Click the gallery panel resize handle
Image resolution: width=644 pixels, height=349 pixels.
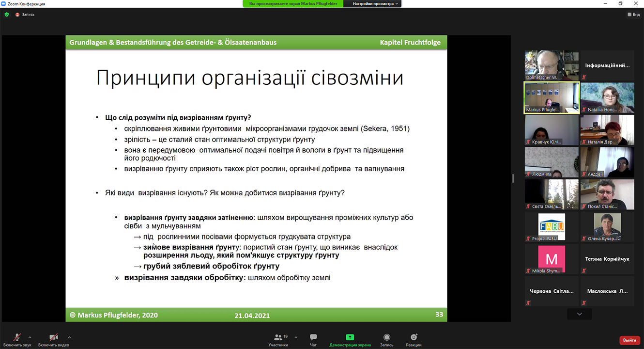tap(513, 178)
